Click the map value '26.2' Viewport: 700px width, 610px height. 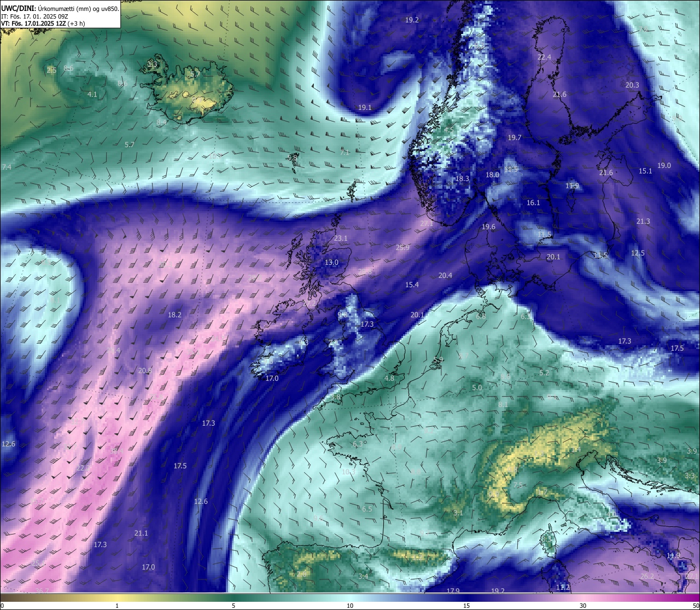point(647,576)
